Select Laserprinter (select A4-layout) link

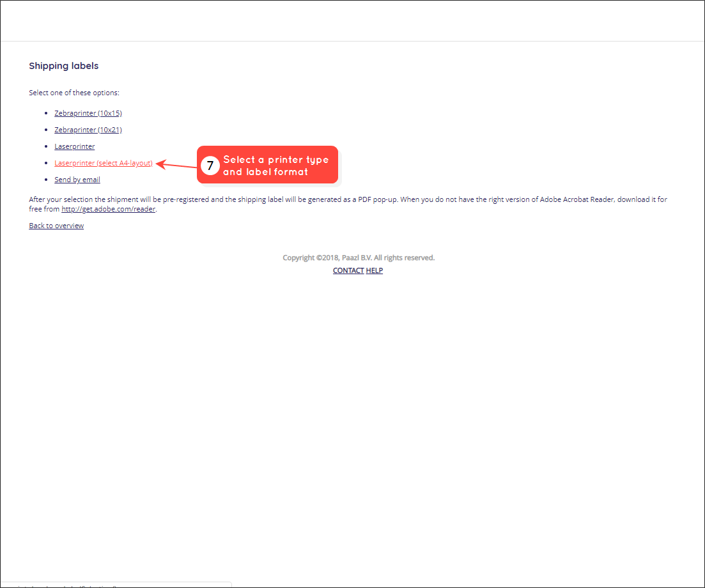tap(104, 163)
